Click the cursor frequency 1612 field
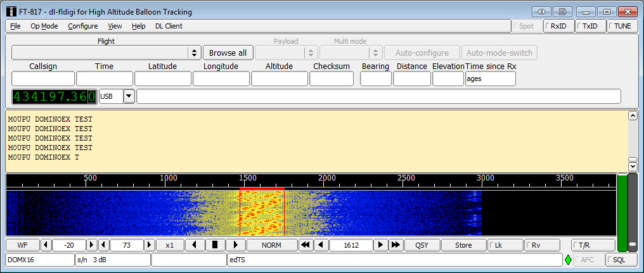 click(351, 246)
